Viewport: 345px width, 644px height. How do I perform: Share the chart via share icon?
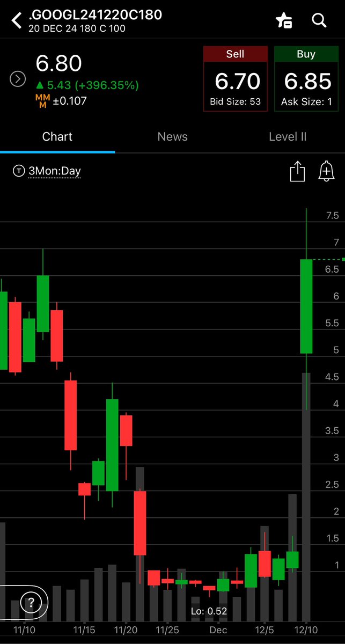(x=297, y=172)
